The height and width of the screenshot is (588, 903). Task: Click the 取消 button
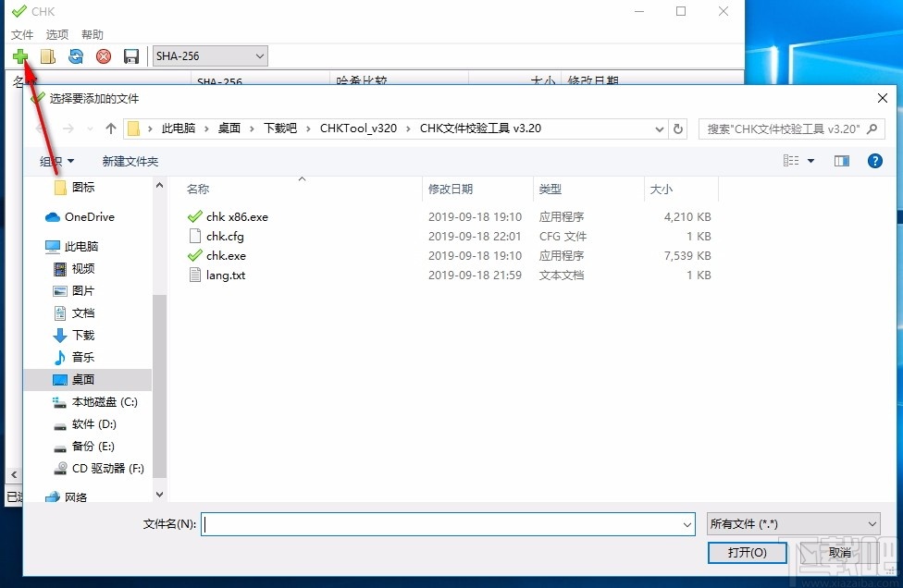pyautogui.click(x=840, y=552)
